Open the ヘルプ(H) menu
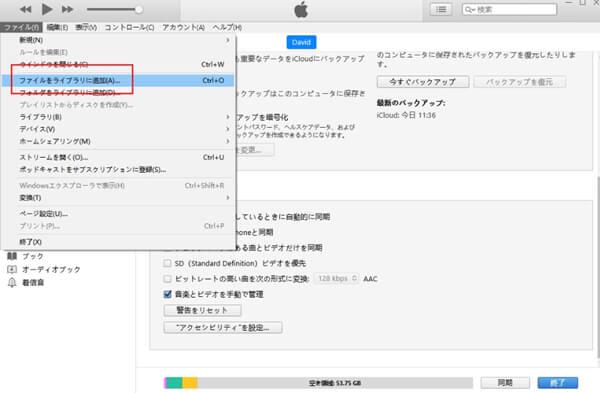 (x=227, y=27)
